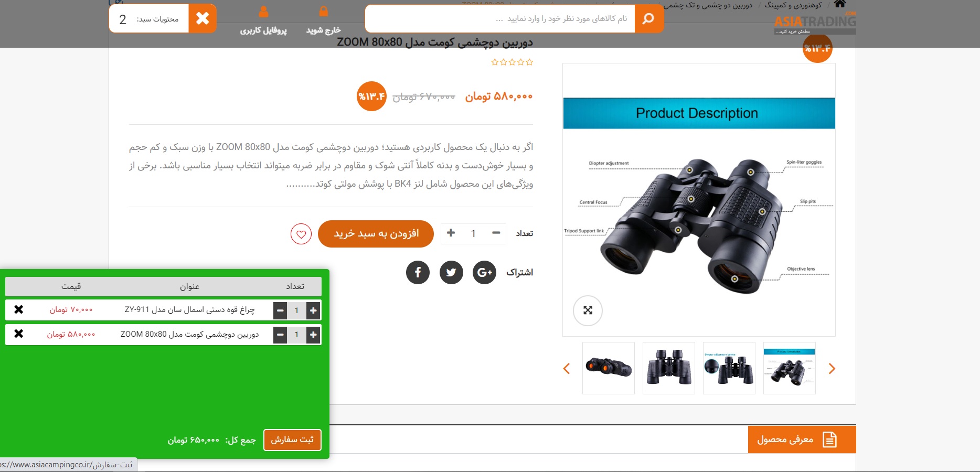
Task: Expand product image fullscreen icon
Action: click(x=588, y=310)
